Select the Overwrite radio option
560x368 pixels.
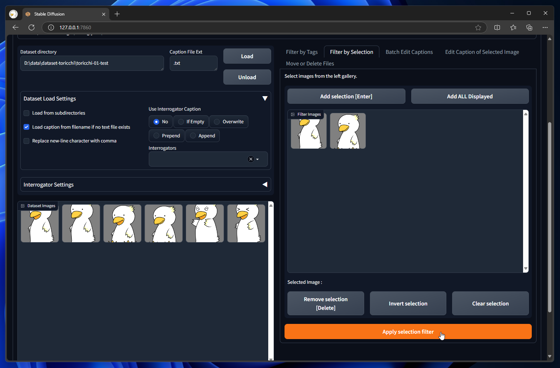[x=229, y=122]
